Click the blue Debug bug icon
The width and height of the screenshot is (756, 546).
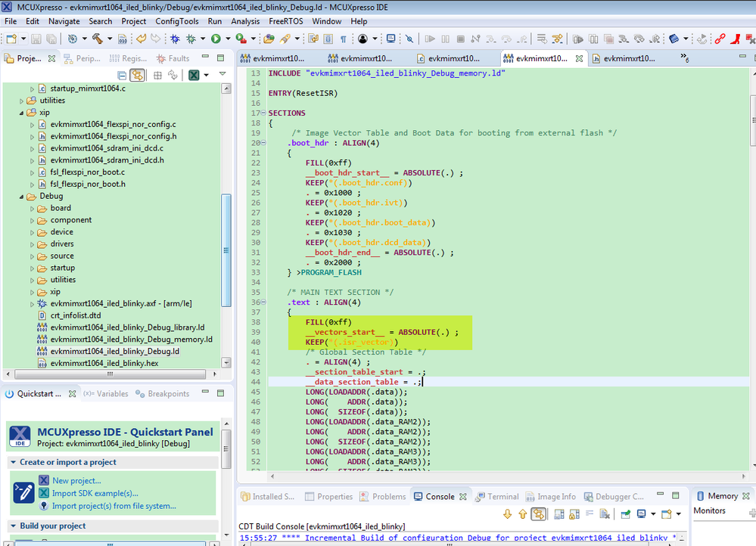tap(174, 39)
